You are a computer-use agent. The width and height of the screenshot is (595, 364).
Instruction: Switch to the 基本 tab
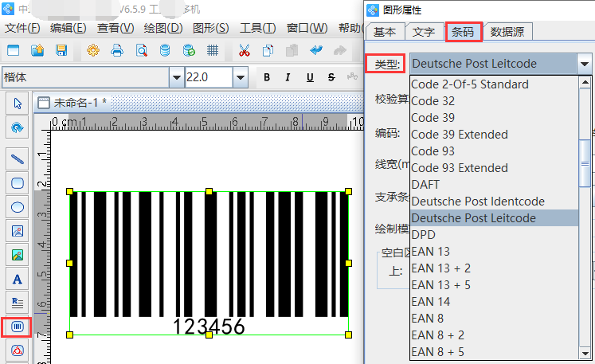pyautogui.click(x=385, y=32)
